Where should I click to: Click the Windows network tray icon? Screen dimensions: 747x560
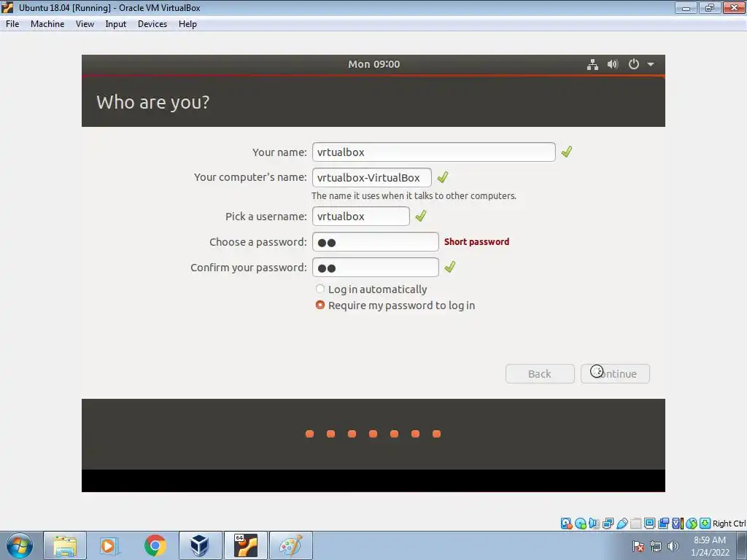[656, 546]
